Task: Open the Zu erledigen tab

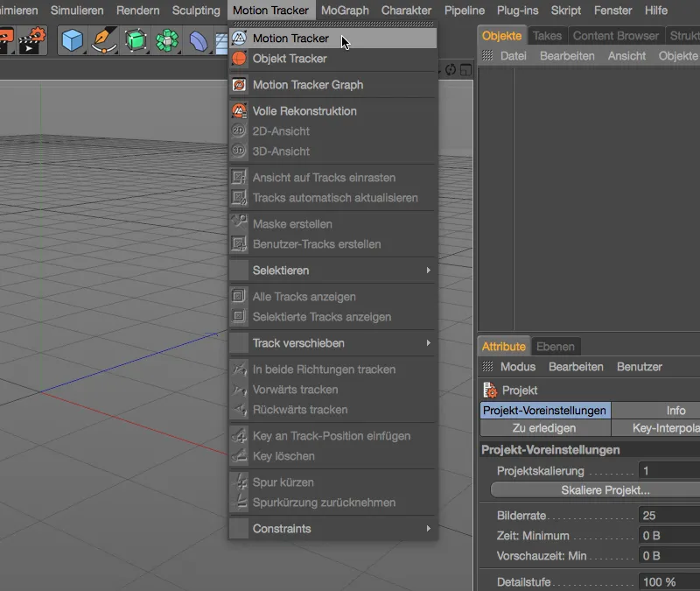Action: tap(544, 428)
